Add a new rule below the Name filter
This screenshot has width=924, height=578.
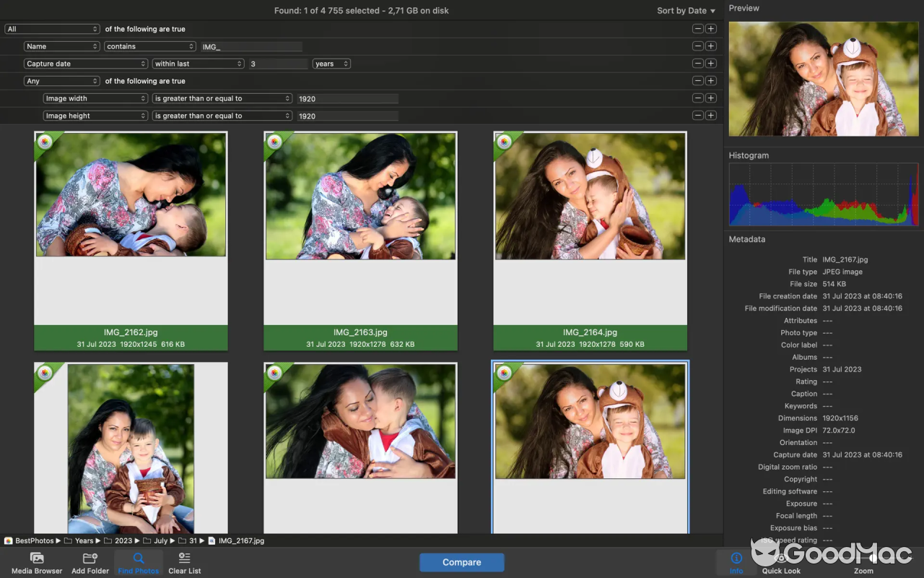(x=712, y=46)
